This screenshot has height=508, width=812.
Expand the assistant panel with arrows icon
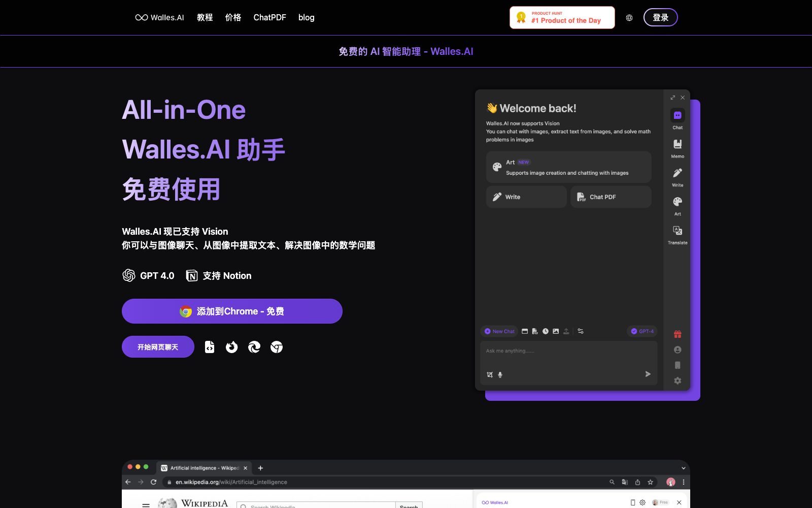672,98
